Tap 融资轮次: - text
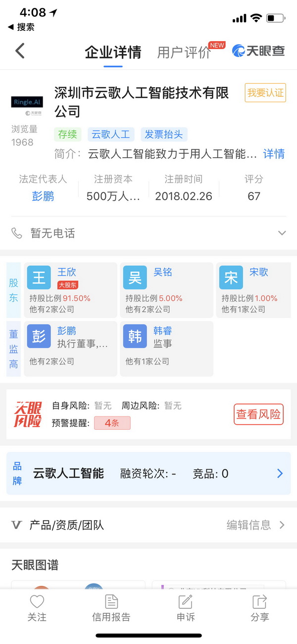 click(x=148, y=474)
